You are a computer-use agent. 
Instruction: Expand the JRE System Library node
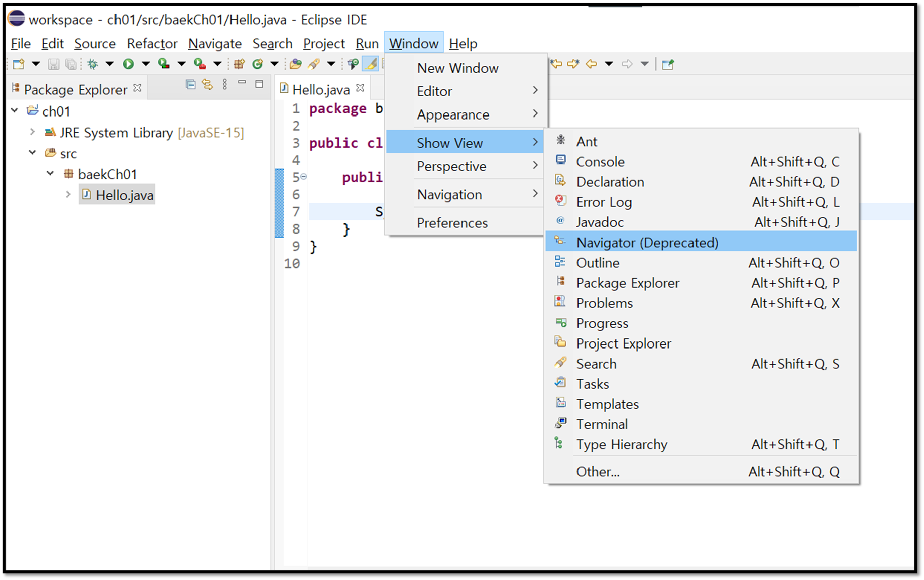pyautogui.click(x=32, y=132)
